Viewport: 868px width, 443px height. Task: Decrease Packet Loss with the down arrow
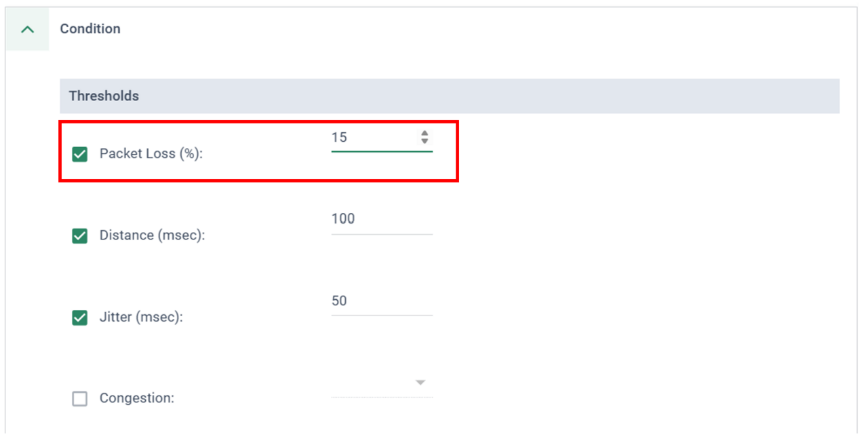click(425, 141)
